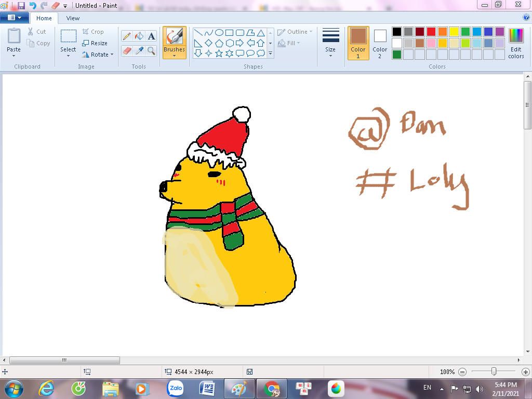Expand the Shapes gallery more arrow

(270, 54)
